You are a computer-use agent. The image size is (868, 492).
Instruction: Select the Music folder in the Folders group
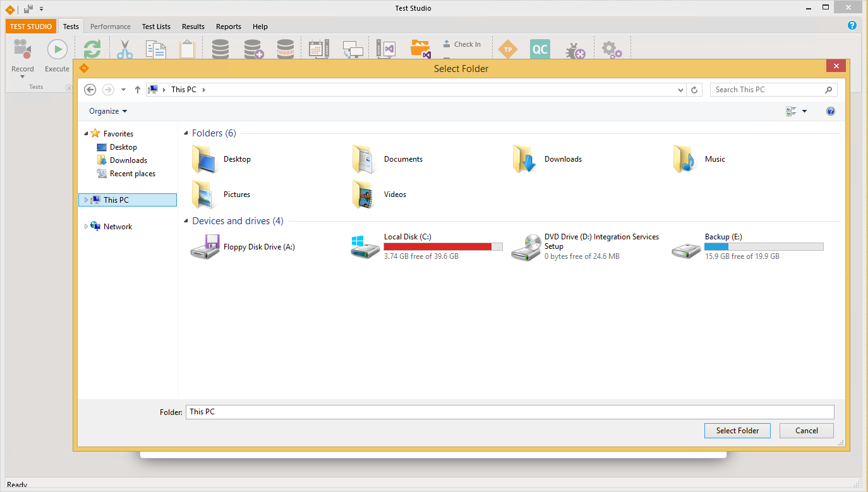(699, 159)
